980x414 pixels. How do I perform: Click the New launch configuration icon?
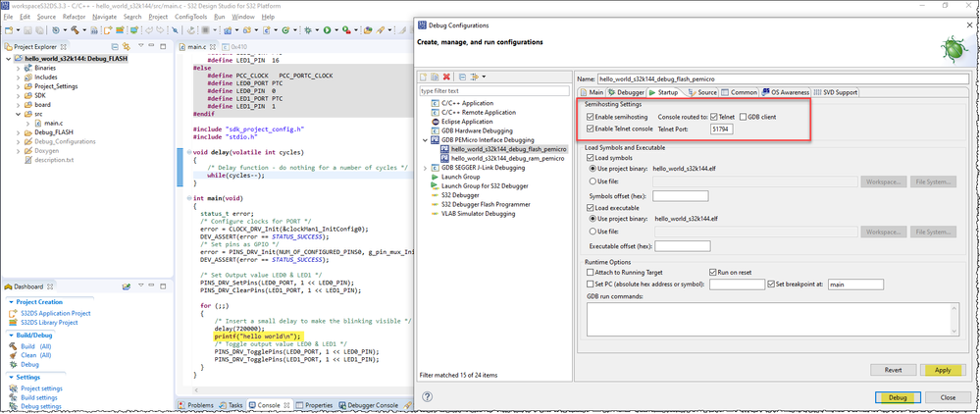click(423, 77)
